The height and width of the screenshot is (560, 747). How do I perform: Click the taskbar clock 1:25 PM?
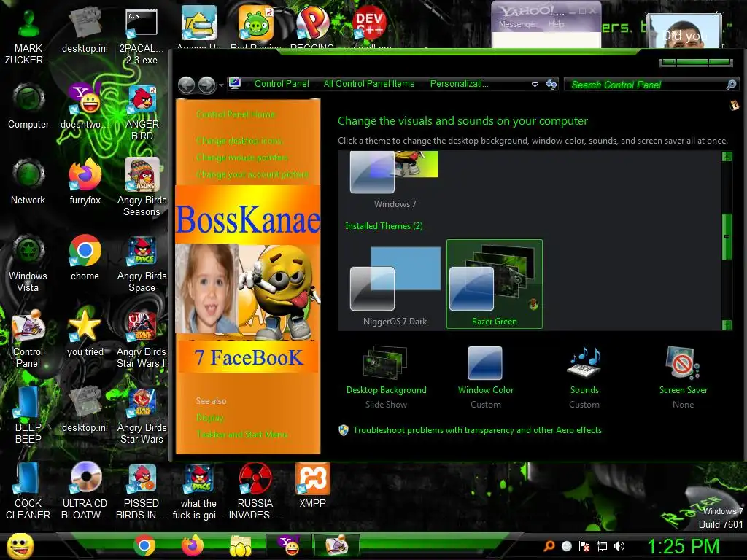click(683, 546)
